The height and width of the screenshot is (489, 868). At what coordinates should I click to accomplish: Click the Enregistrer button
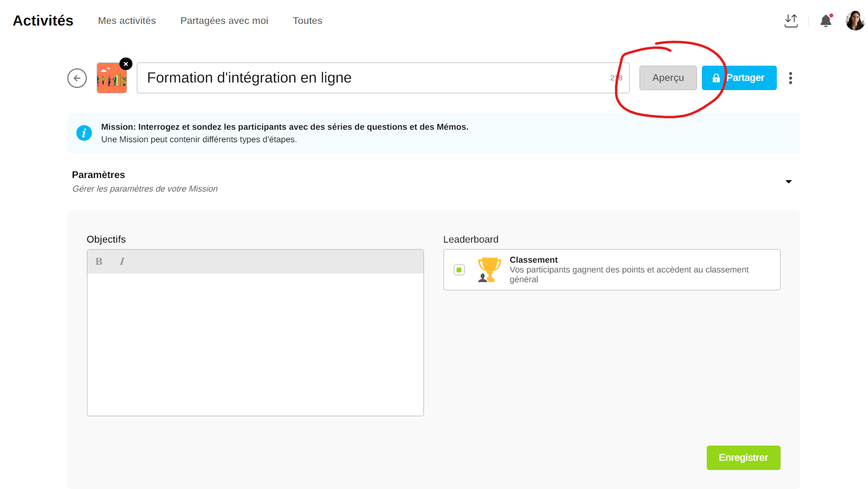743,458
